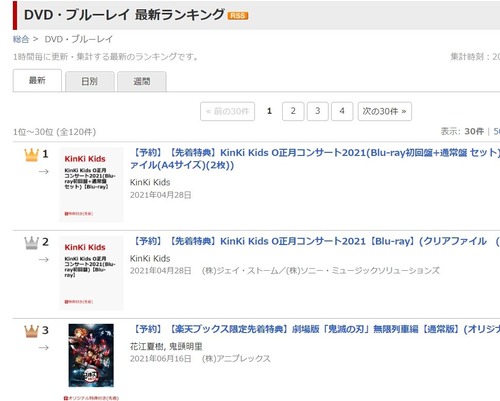Click the silver crown icon for rank 2
The height and width of the screenshot is (401, 500).
[x=31, y=243]
